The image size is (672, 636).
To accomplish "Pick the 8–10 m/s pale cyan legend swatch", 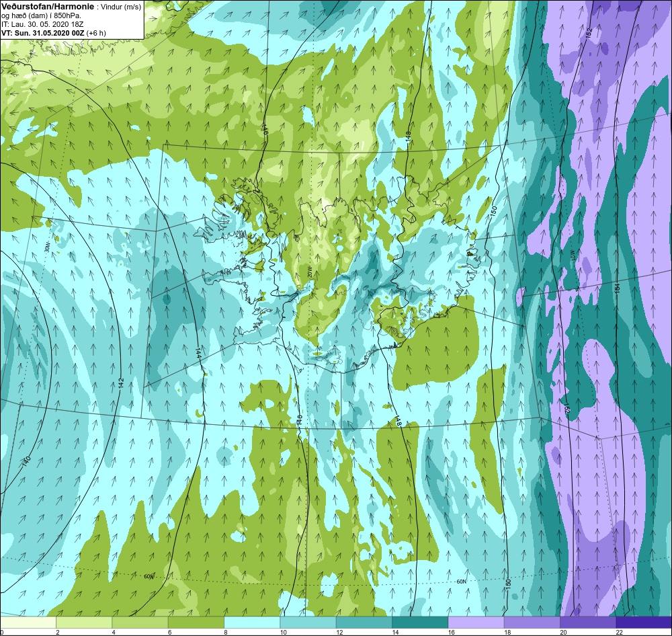I will (x=252, y=623).
